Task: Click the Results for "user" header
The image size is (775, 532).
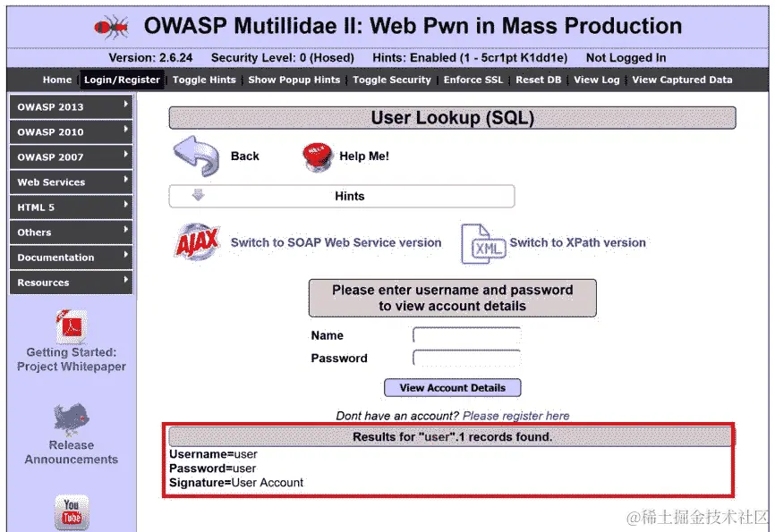Action: click(451, 437)
